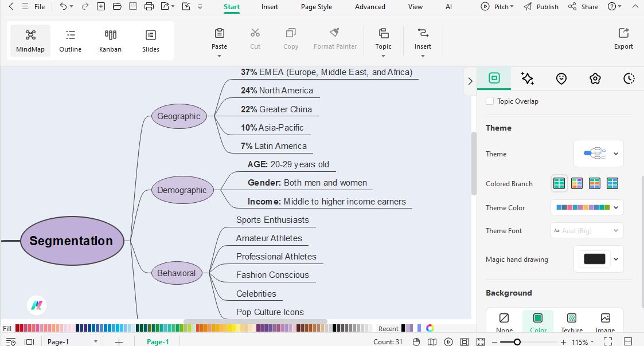Screen dimensions: 644x346
Task: Switch to Slides view mode
Action: pos(151,41)
